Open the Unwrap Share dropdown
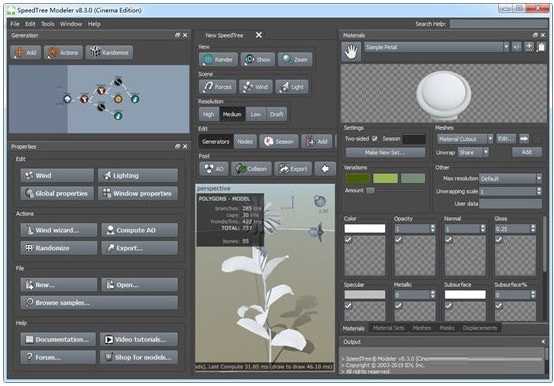The image size is (554, 386). pyautogui.click(x=473, y=153)
